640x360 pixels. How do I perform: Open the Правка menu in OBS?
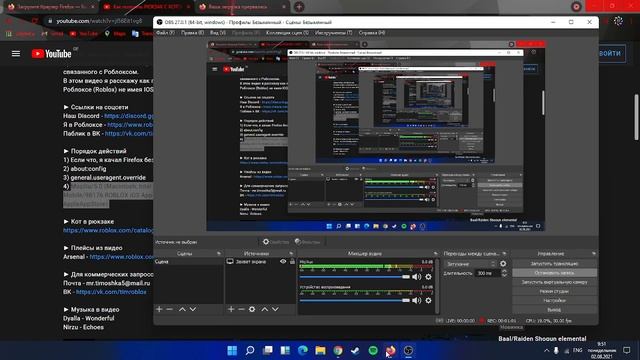[x=192, y=33]
